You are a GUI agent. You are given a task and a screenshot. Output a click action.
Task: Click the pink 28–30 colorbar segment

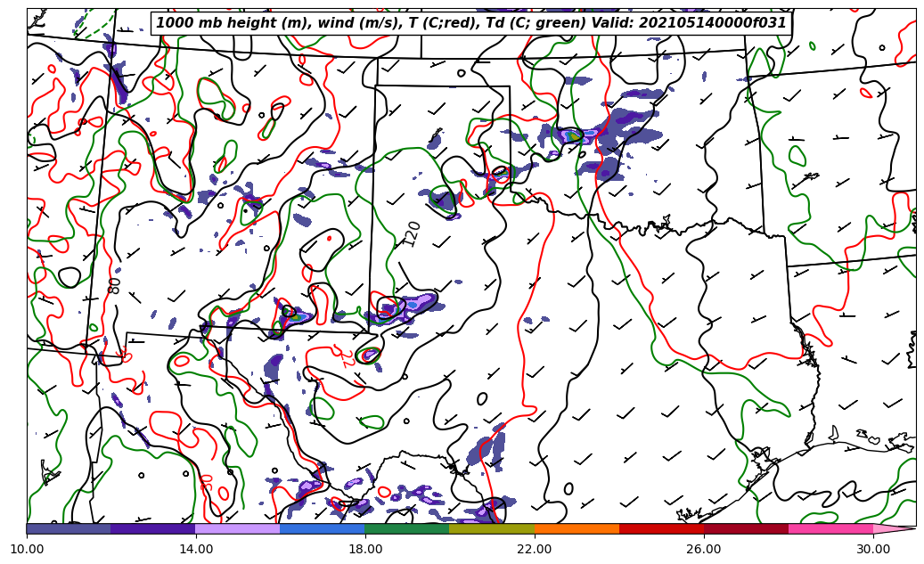coord(830,528)
